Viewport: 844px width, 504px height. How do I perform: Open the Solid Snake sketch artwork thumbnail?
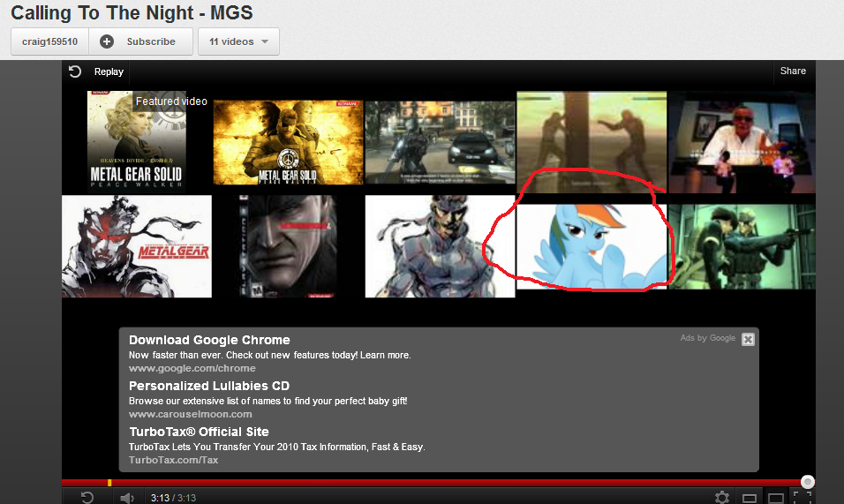point(440,246)
